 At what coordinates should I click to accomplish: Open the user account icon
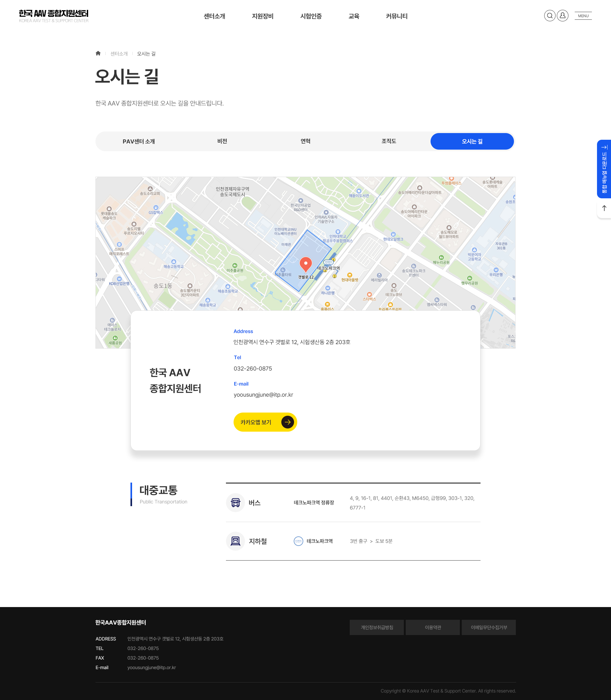click(x=563, y=16)
